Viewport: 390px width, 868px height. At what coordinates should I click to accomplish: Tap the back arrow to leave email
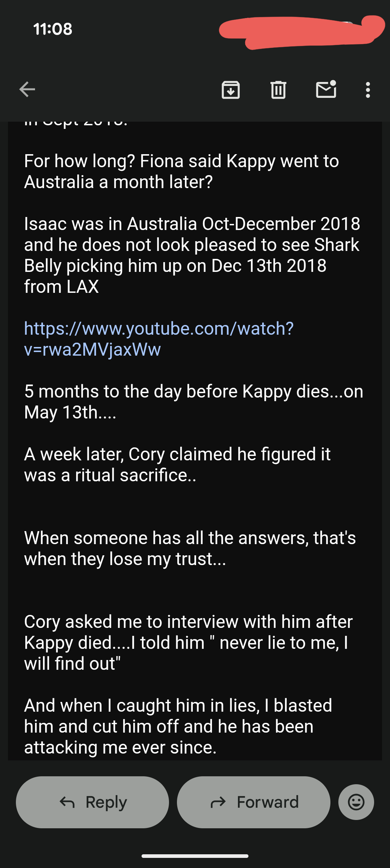27,90
